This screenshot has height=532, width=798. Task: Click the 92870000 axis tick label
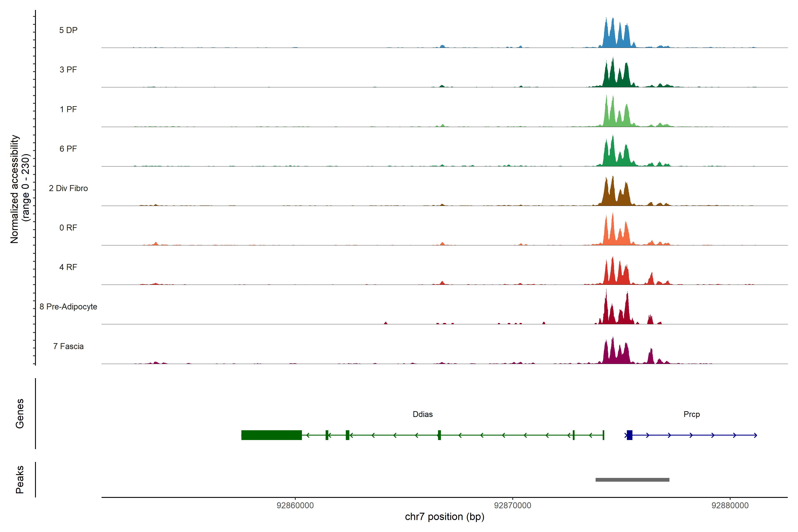513,506
